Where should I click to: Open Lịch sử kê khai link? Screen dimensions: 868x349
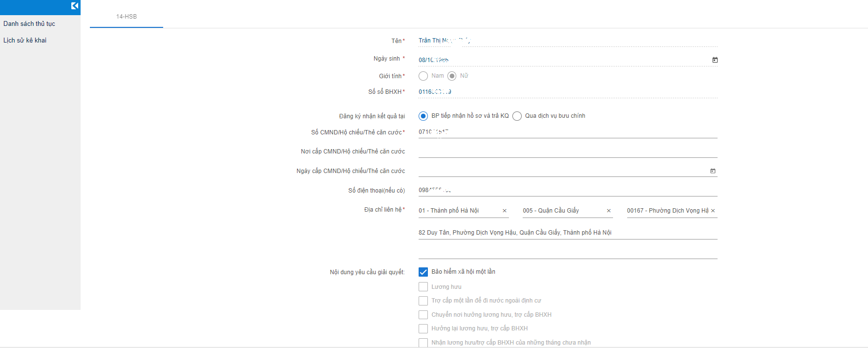(x=25, y=40)
